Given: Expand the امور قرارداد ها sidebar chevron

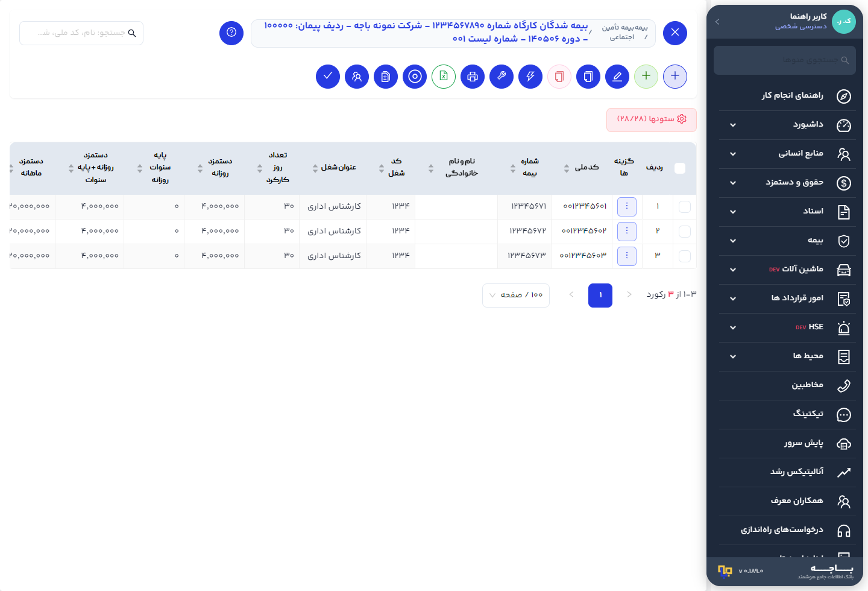Looking at the screenshot, I should (733, 299).
